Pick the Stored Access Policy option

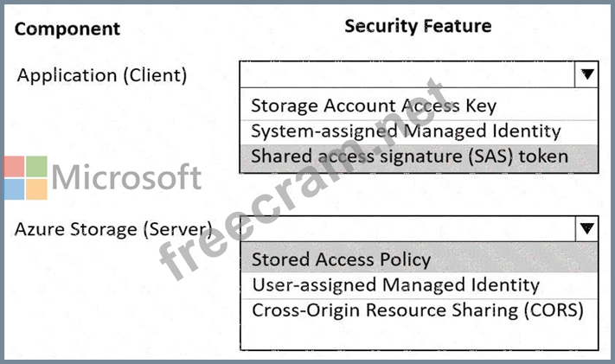click(419, 259)
